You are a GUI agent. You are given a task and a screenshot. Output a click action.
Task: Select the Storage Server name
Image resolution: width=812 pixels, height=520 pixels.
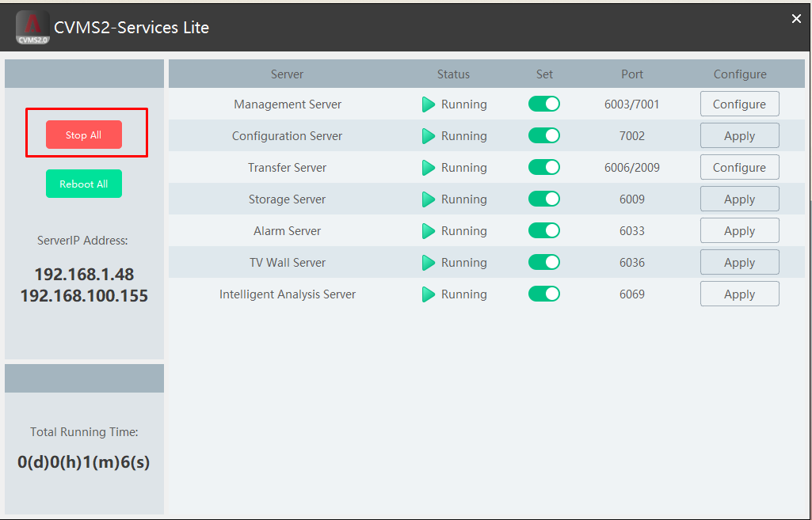click(287, 199)
